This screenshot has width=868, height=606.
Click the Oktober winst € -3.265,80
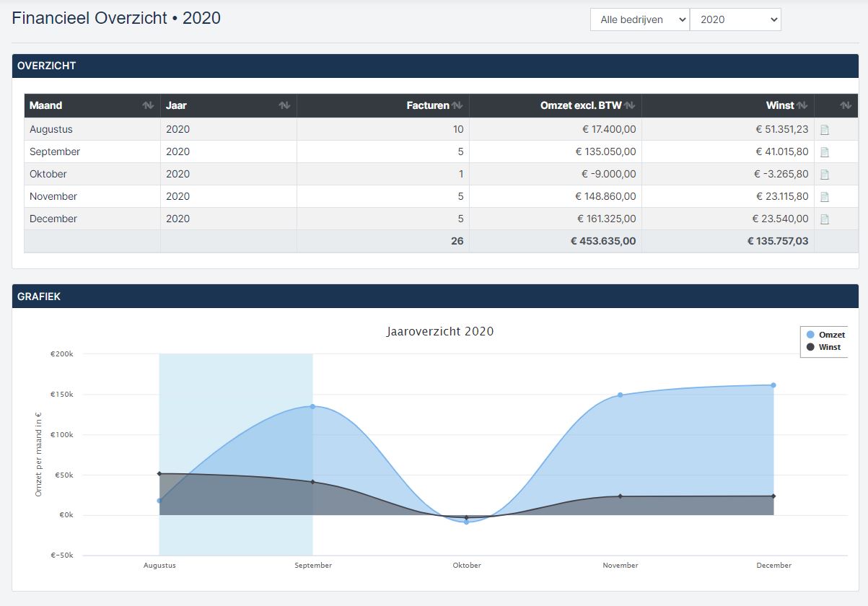point(781,175)
